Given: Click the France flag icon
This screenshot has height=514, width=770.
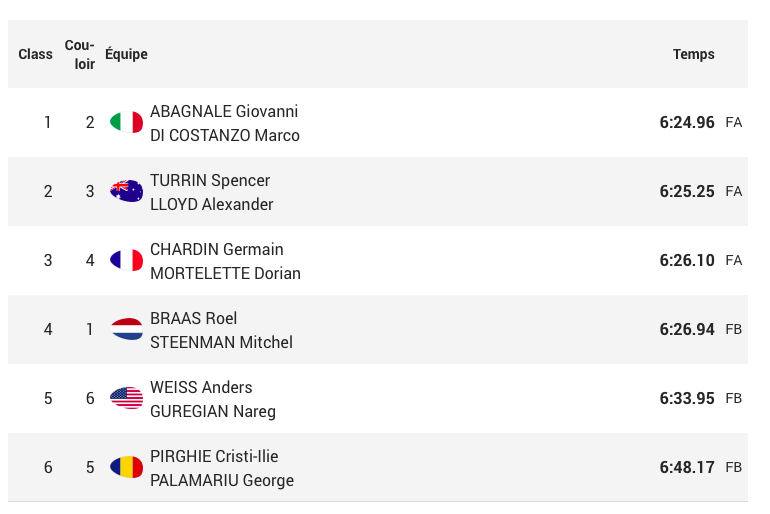Looking at the screenshot, I should 127,260.
